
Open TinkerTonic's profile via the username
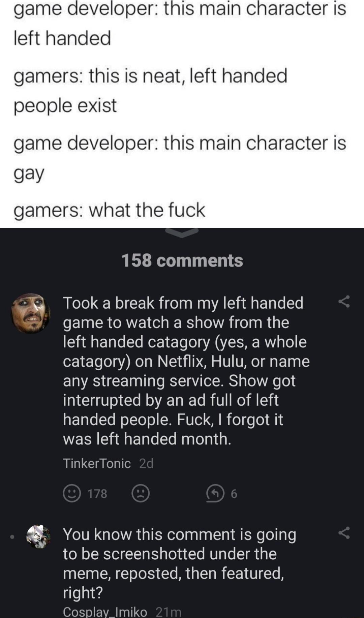[95, 463]
